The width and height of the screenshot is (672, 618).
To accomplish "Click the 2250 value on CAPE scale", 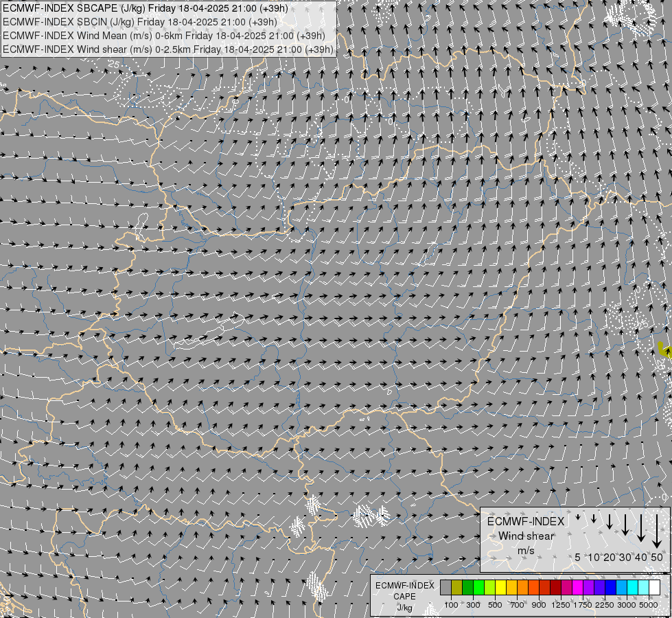I will [x=605, y=605].
